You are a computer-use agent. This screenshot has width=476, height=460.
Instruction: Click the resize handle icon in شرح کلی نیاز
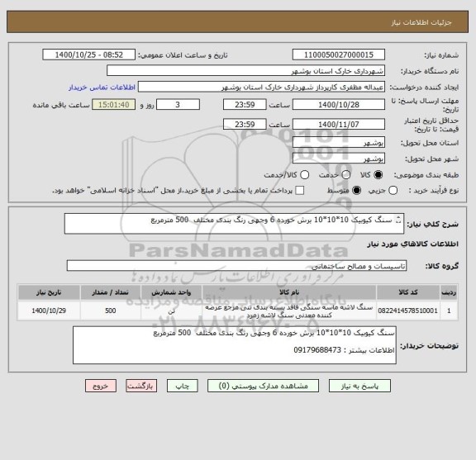pyautogui.click(x=399, y=220)
